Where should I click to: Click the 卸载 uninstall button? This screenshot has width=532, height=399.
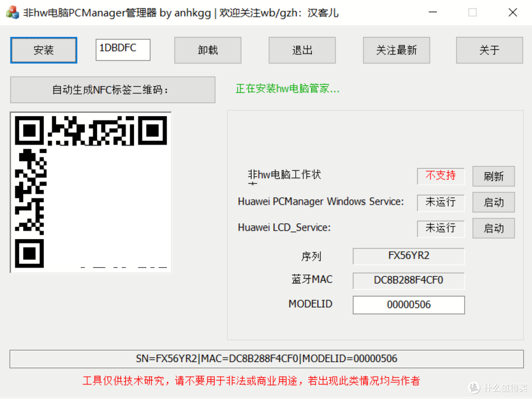tap(208, 50)
